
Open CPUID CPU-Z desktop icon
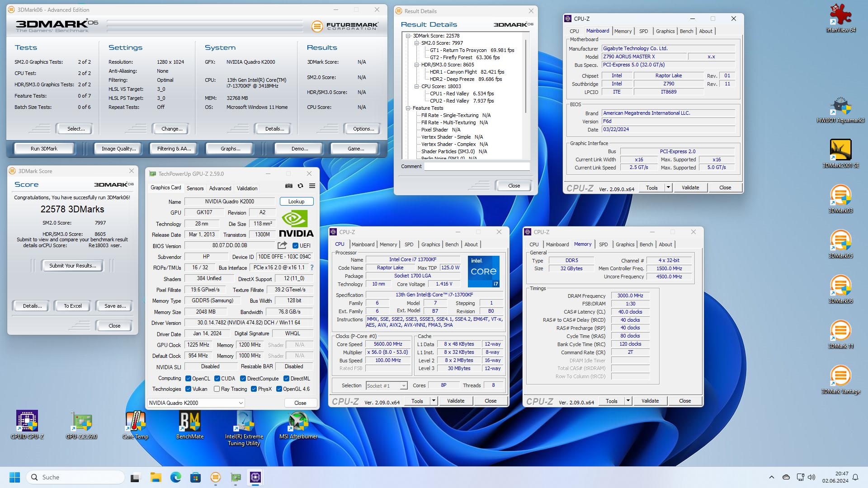coord(27,425)
